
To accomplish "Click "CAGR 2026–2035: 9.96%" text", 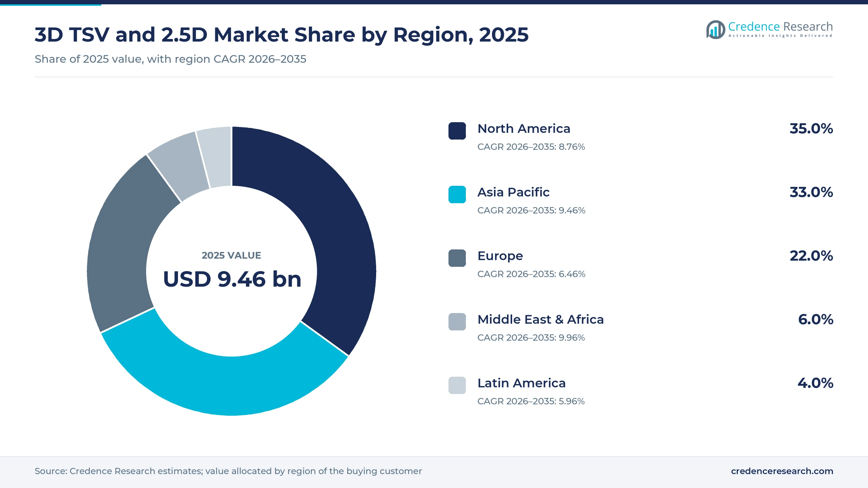I will pos(531,338).
